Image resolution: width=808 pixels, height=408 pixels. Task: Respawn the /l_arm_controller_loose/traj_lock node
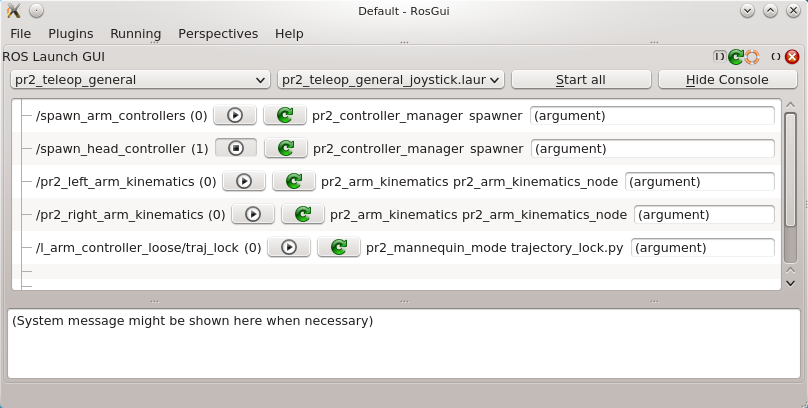(x=338, y=248)
